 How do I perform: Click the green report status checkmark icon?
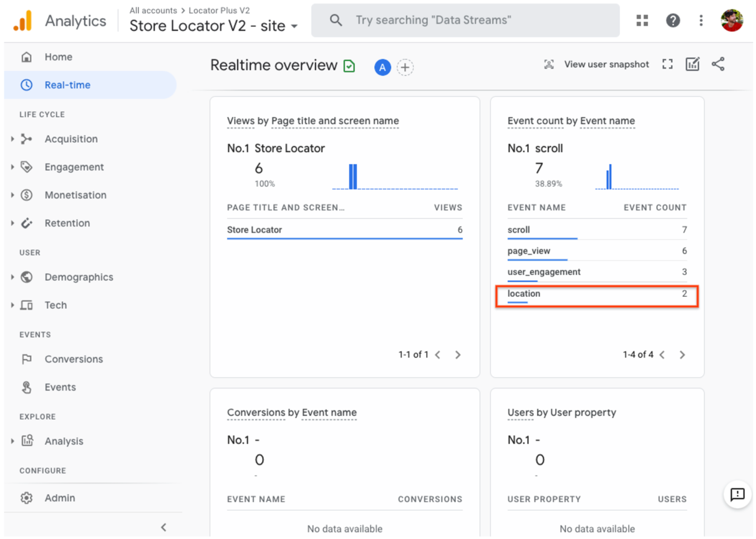[x=349, y=66]
